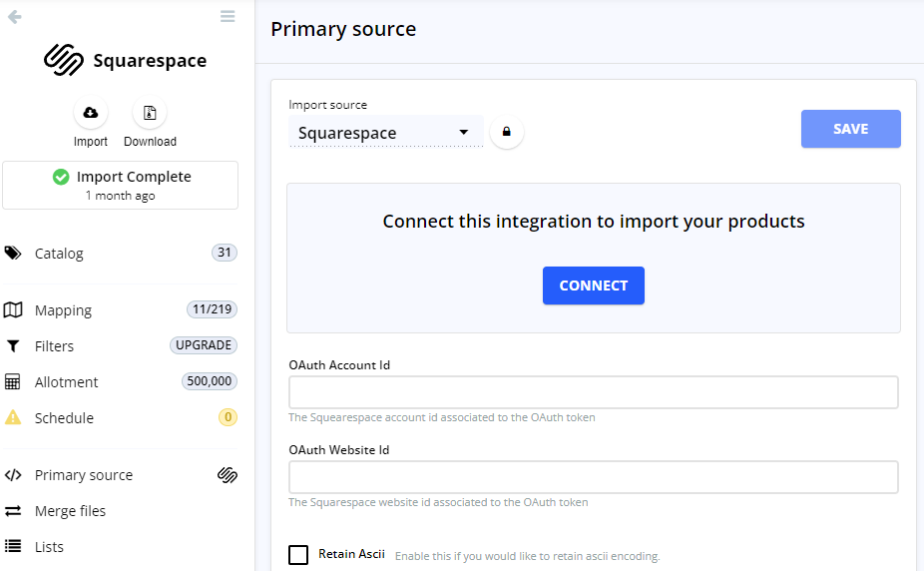924x571 pixels.
Task: Click the Import cloud icon
Action: click(91, 113)
